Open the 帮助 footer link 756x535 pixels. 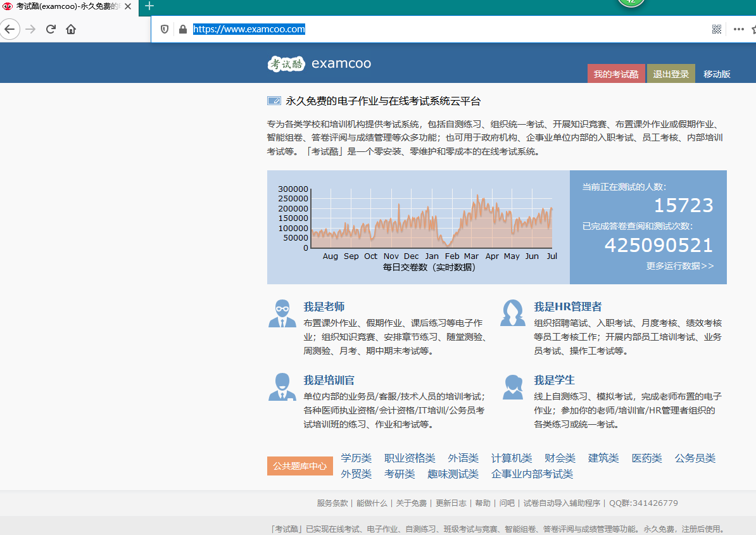click(x=482, y=503)
